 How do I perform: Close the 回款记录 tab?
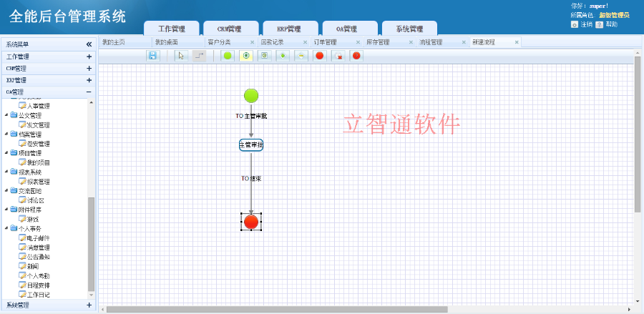click(305, 42)
